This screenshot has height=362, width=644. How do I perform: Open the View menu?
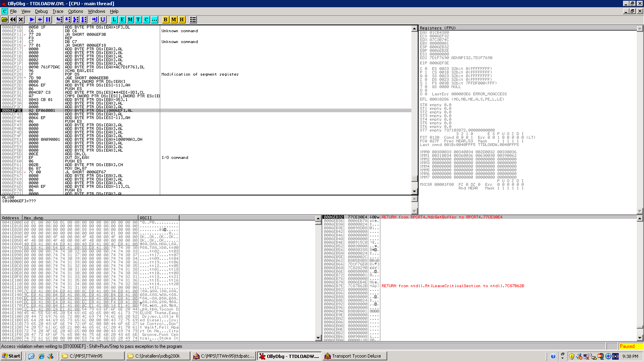[x=26, y=11]
